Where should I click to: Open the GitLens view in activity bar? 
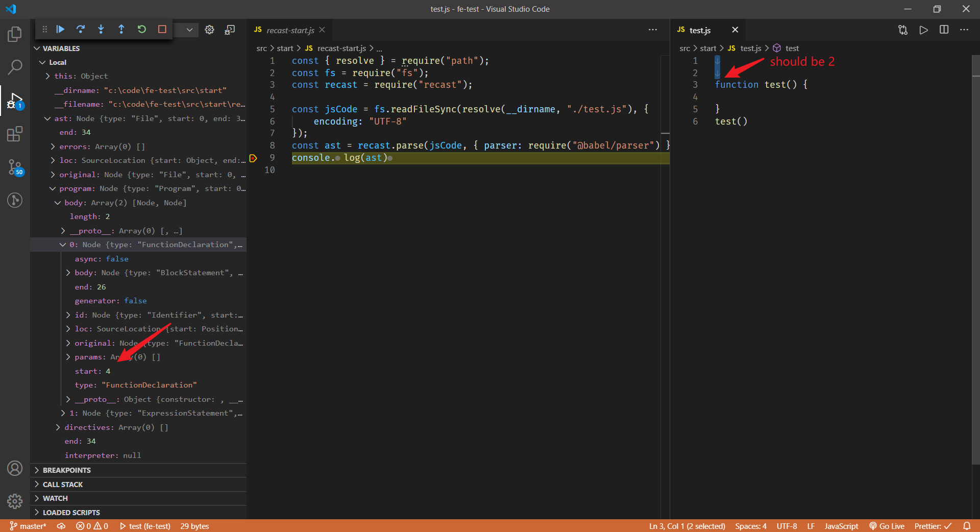[x=15, y=200]
